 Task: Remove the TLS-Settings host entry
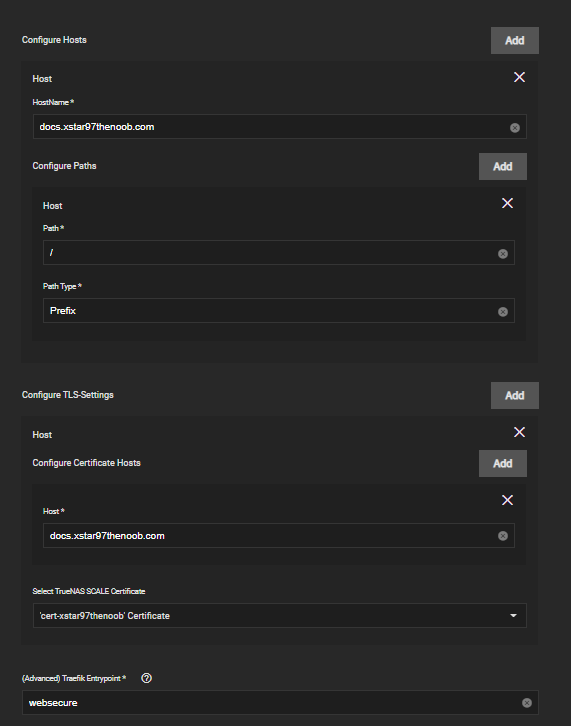coord(519,432)
